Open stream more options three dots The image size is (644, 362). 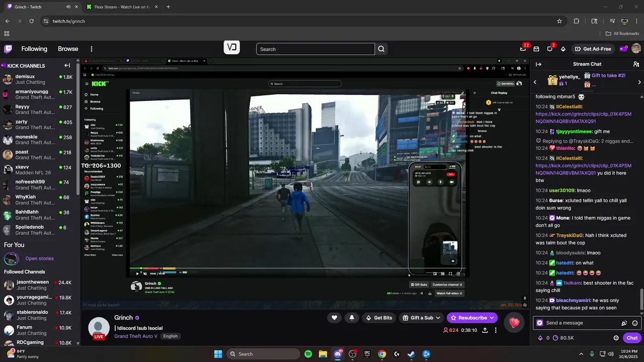(496, 330)
